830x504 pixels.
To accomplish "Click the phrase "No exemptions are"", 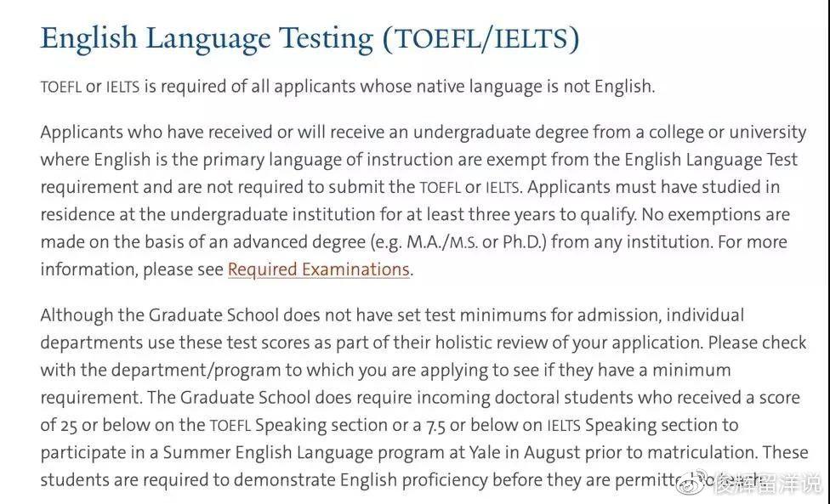I will pos(716,214).
